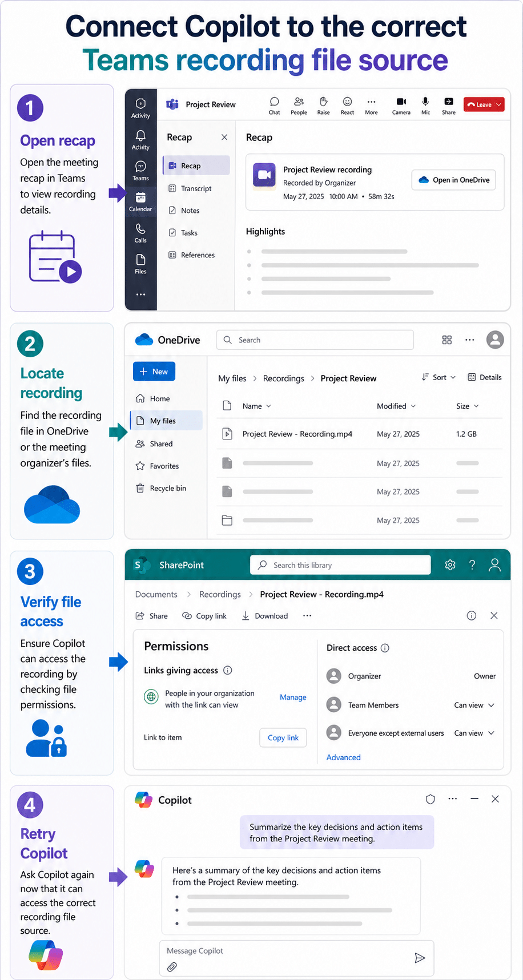The width and height of the screenshot is (523, 980).
Task: Open Teams section in the Teams sidebar
Action: tap(140, 171)
